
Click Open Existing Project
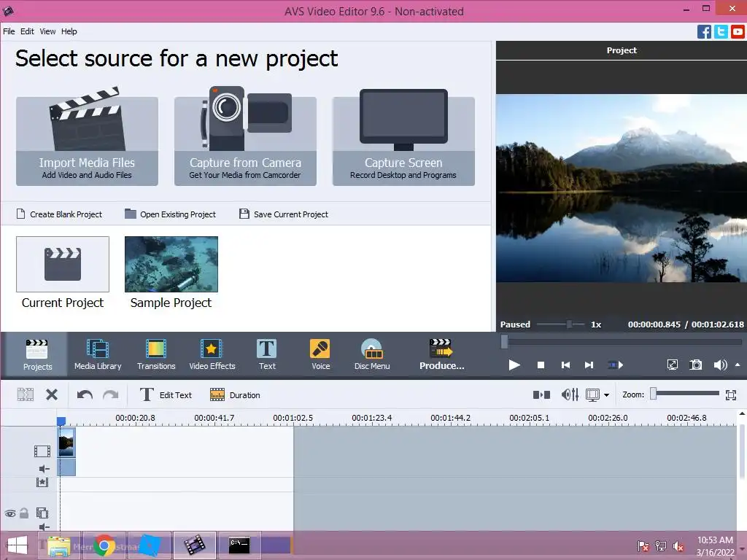170,214
